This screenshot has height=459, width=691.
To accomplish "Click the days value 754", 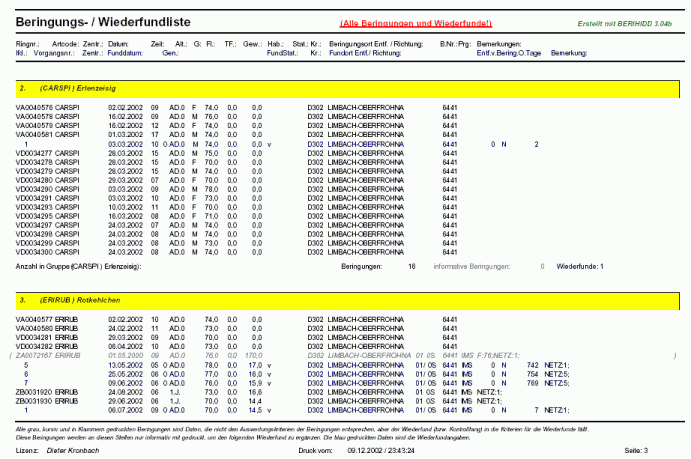I will coord(533,374).
